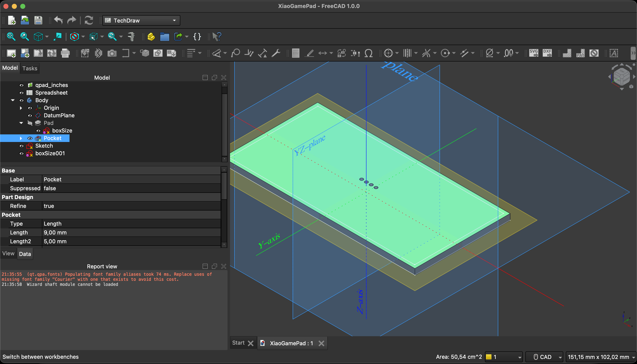
Task: Select the XiaoGamePad : 1 document tab
Action: click(291, 343)
